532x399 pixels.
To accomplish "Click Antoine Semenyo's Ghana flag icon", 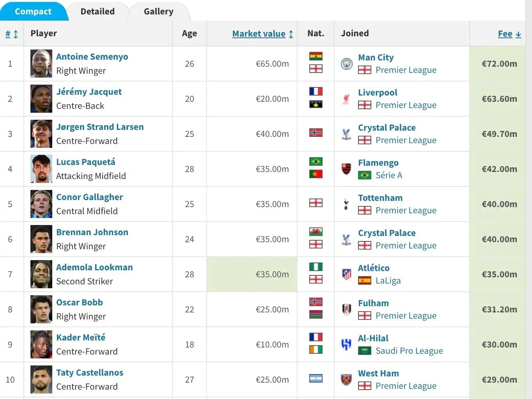I will 316,56.
